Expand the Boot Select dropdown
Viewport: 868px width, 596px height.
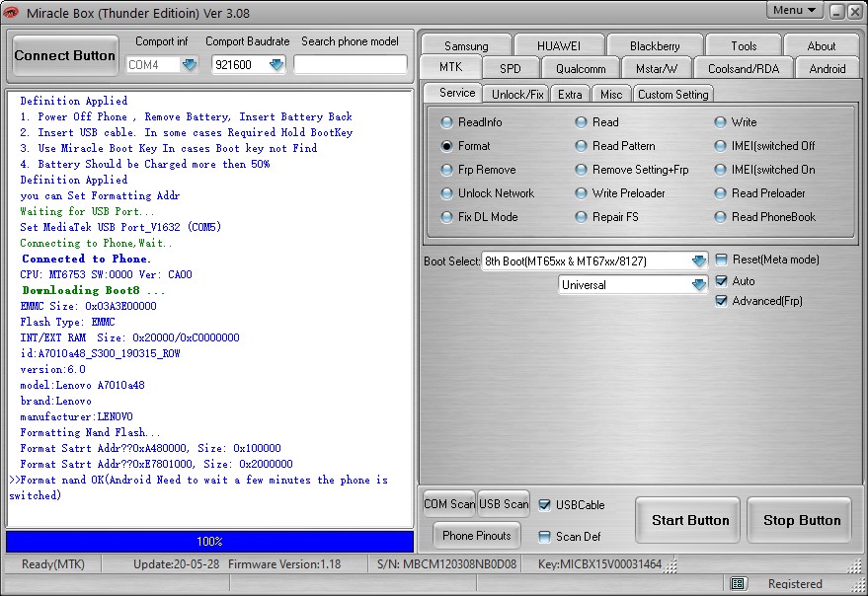(x=698, y=261)
